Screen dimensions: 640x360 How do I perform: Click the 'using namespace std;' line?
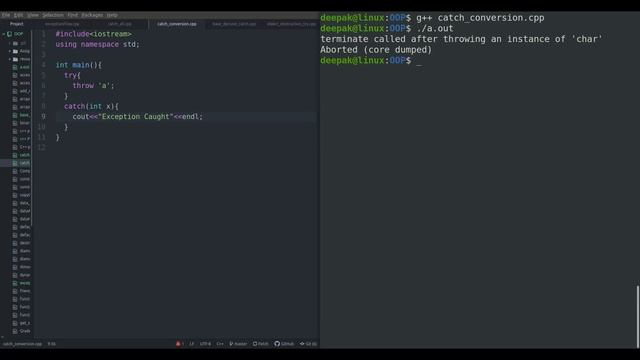point(98,44)
